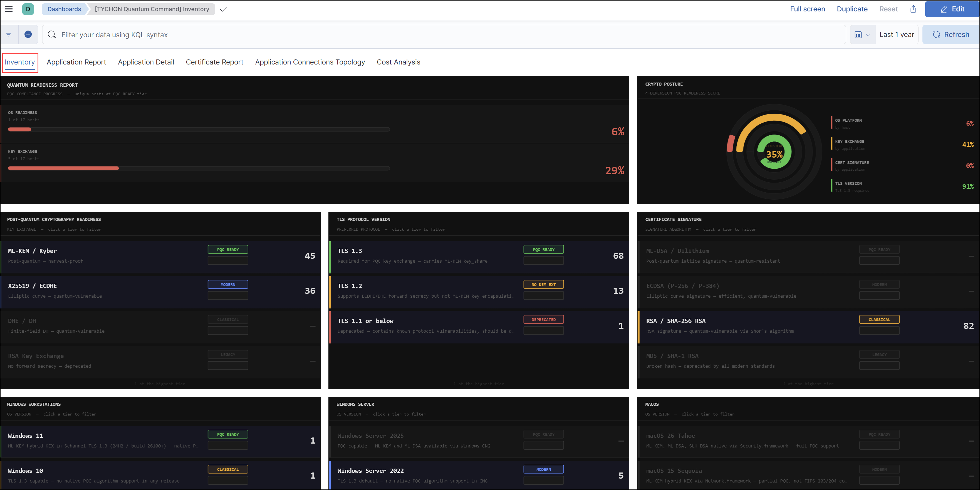Click the share dashboard icon
This screenshot has width=980, height=490.
click(x=913, y=9)
